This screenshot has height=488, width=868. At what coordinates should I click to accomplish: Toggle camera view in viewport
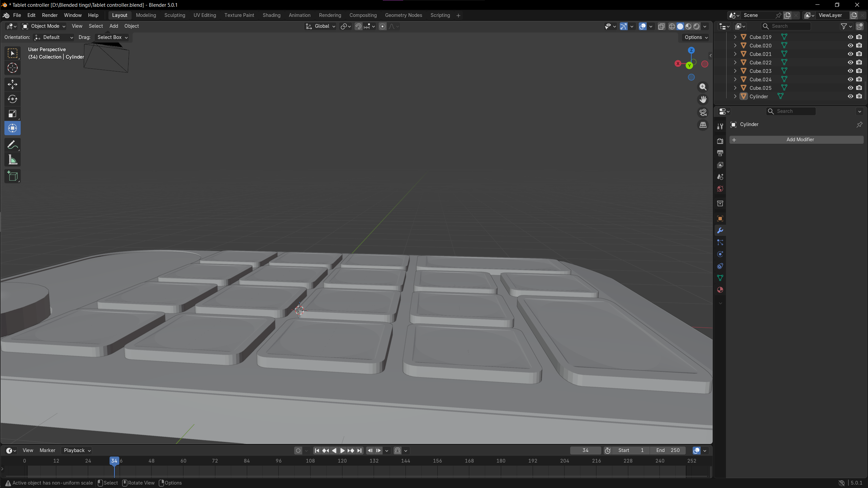(703, 112)
